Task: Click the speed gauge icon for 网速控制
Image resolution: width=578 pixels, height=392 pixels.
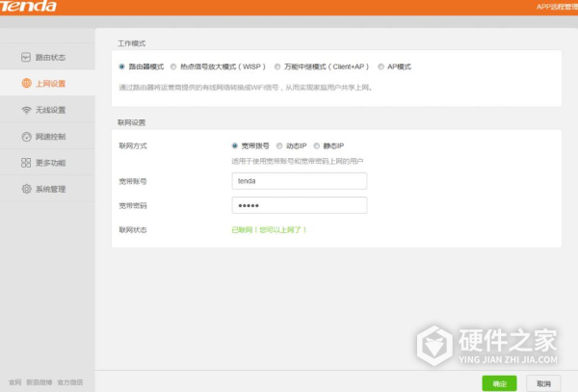Action: click(x=27, y=137)
